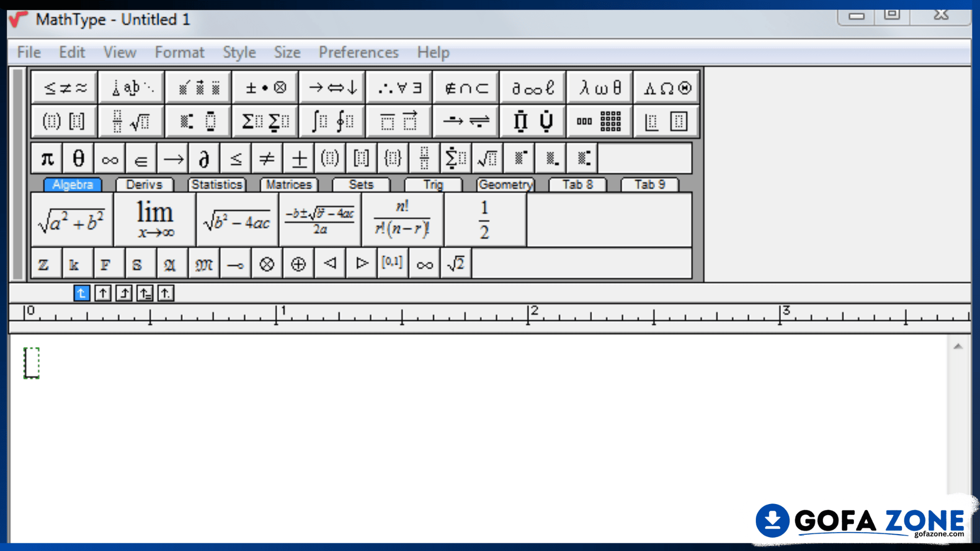
Task: Open the labeled arrow templates palette
Action: [x=465, y=121]
